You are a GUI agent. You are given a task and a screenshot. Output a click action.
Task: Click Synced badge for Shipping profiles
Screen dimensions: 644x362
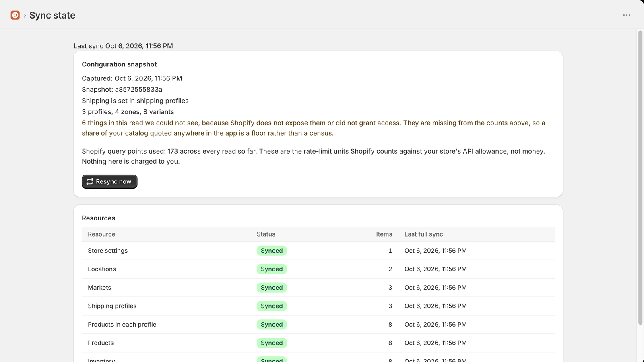point(272,306)
